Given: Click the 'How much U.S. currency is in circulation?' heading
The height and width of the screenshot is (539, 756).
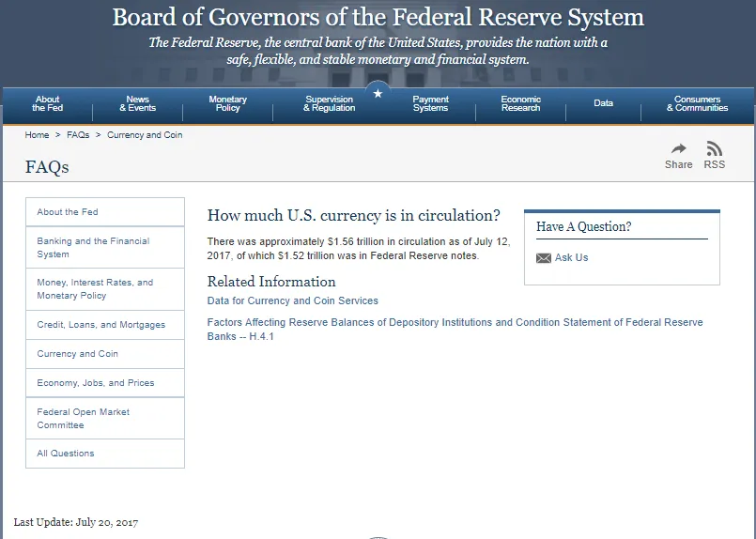Looking at the screenshot, I should point(353,215).
